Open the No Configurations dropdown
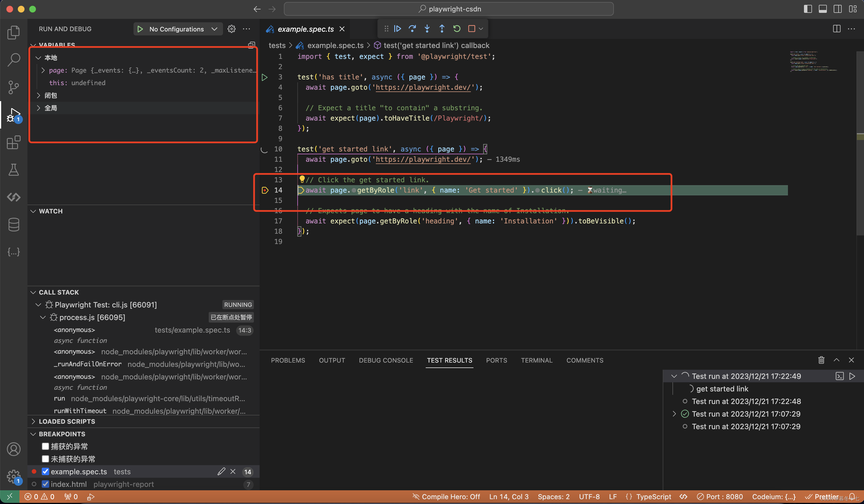The height and width of the screenshot is (504, 864). click(178, 29)
